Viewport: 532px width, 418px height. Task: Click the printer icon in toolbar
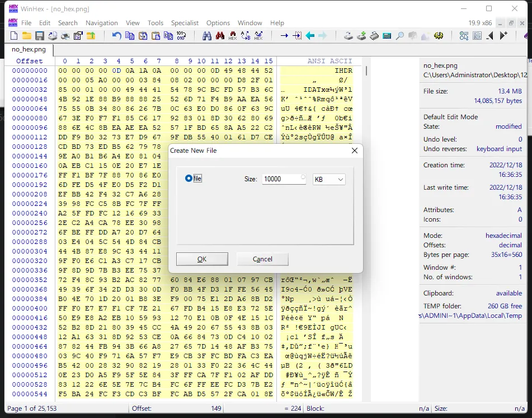pos(65,36)
